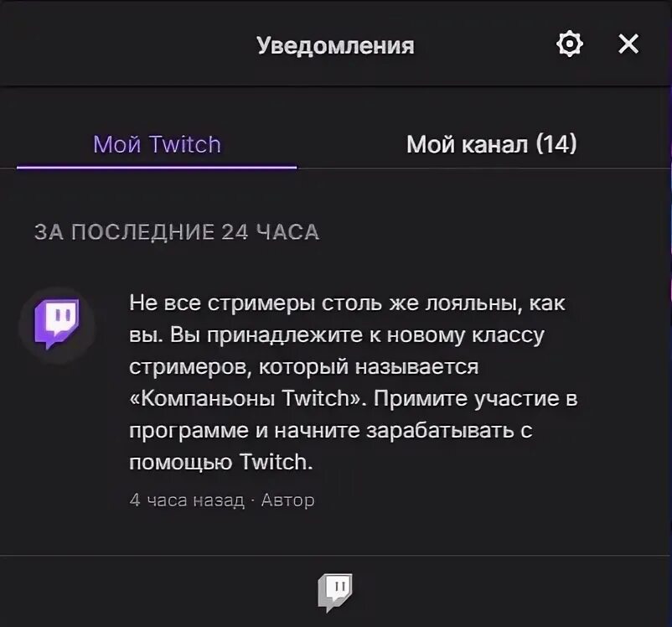
Task: Open notification settings via gear icon
Action: (569, 44)
